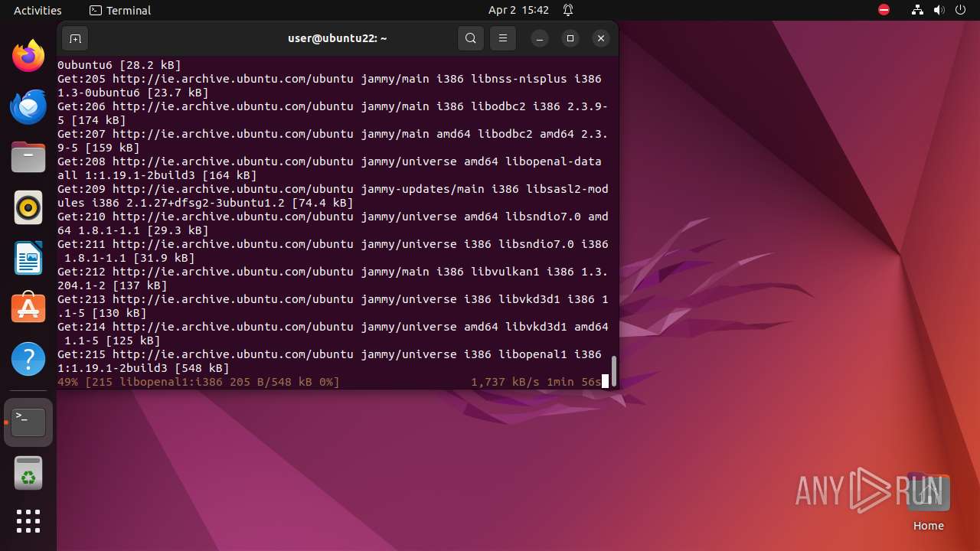This screenshot has width=980, height=551.
Task: Open the Help application
Action: tap(28, 359)
